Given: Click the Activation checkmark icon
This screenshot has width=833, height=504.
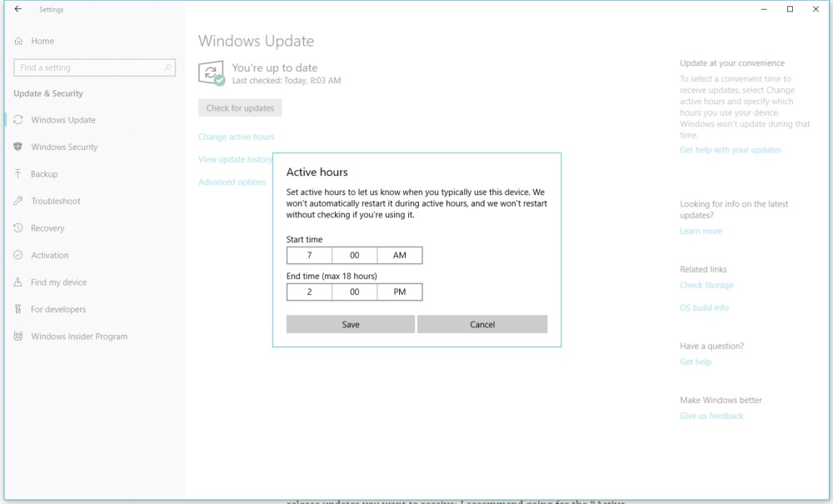Looking at the screenshot, I should click(x=18, y=255).
